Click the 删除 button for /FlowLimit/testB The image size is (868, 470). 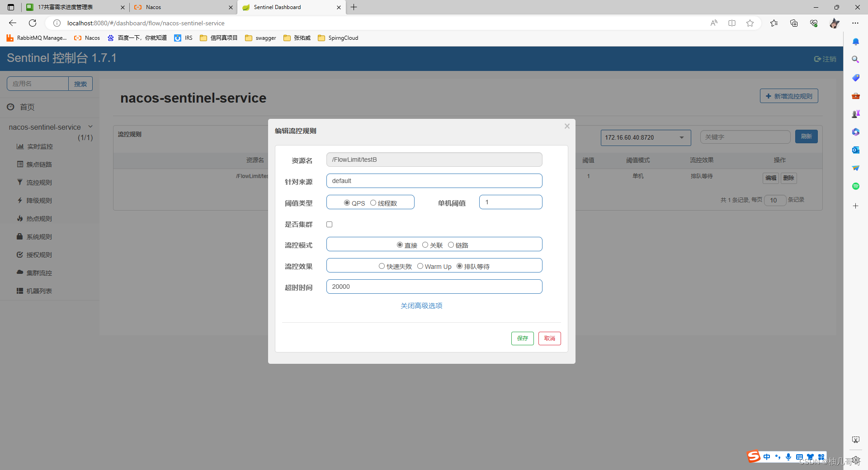click(788, 178)
